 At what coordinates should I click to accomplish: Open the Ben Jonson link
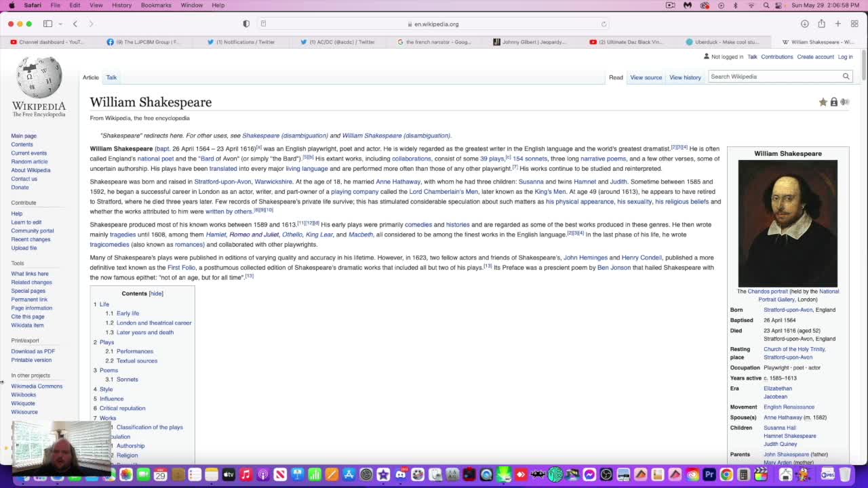tap(614, 268)
